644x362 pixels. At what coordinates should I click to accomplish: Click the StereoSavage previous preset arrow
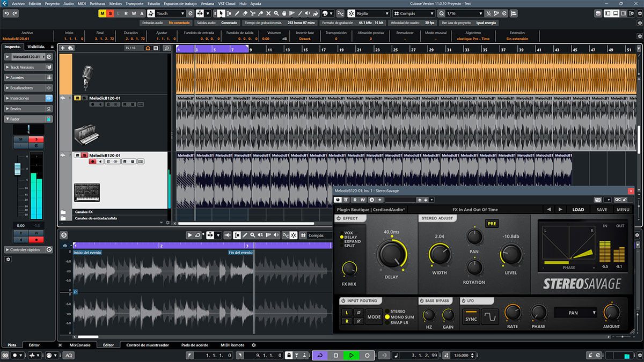click(548, 210)
